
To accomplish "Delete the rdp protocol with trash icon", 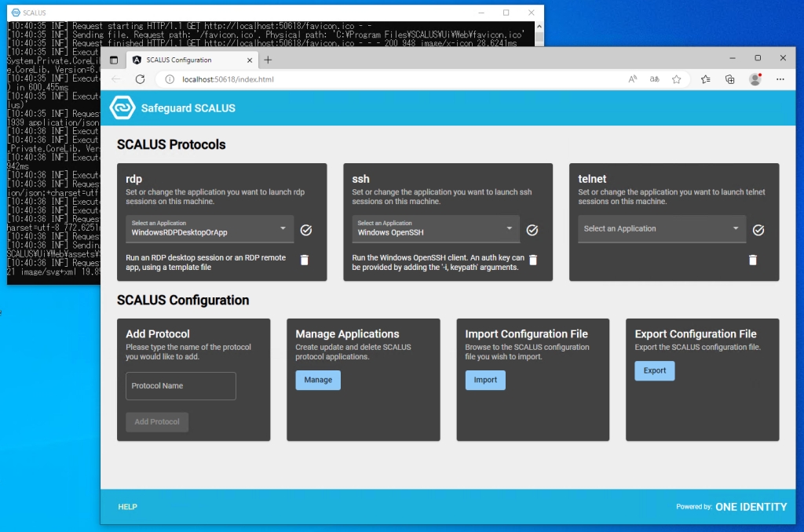I will [x=305, y=261].
